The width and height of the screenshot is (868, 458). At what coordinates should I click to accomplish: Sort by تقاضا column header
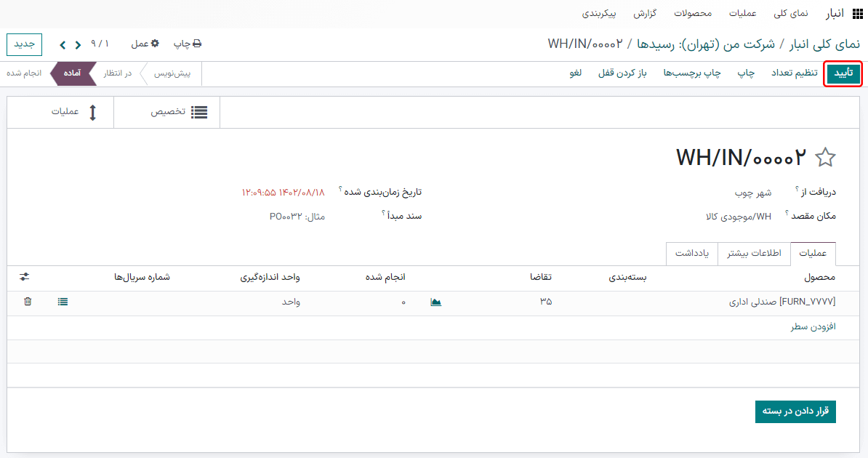(540, 277)
